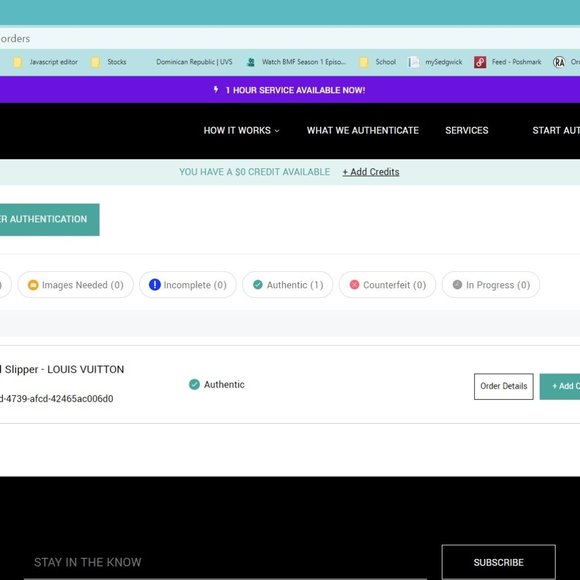
Task: Filter orders by Authentic (1)
Action: (x=287, y=284)
